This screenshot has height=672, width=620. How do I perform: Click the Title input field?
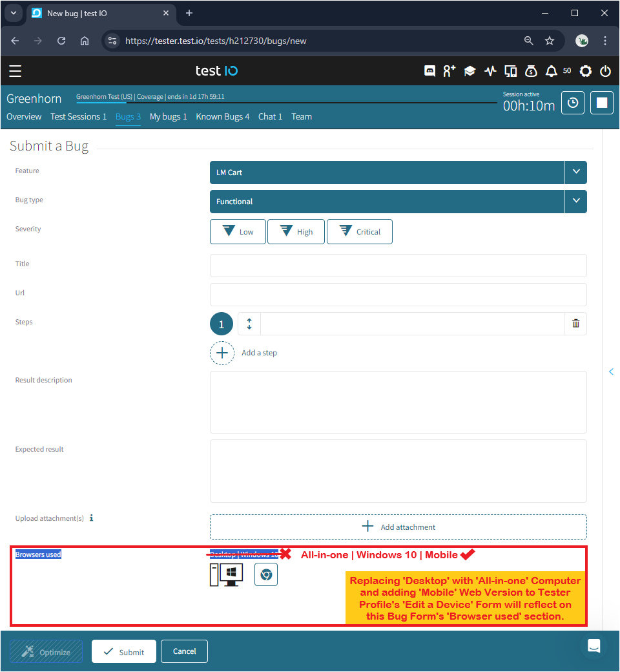[x=398, y=266]
